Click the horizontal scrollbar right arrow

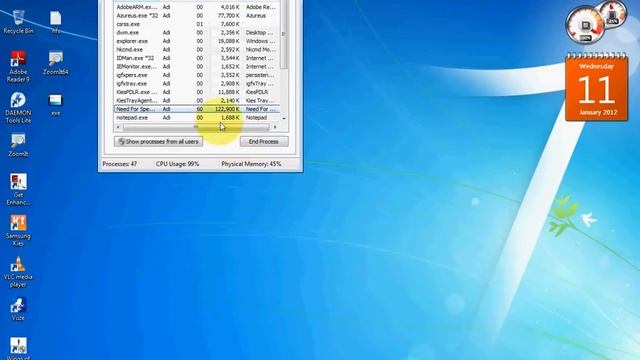(x=275, y=127)
